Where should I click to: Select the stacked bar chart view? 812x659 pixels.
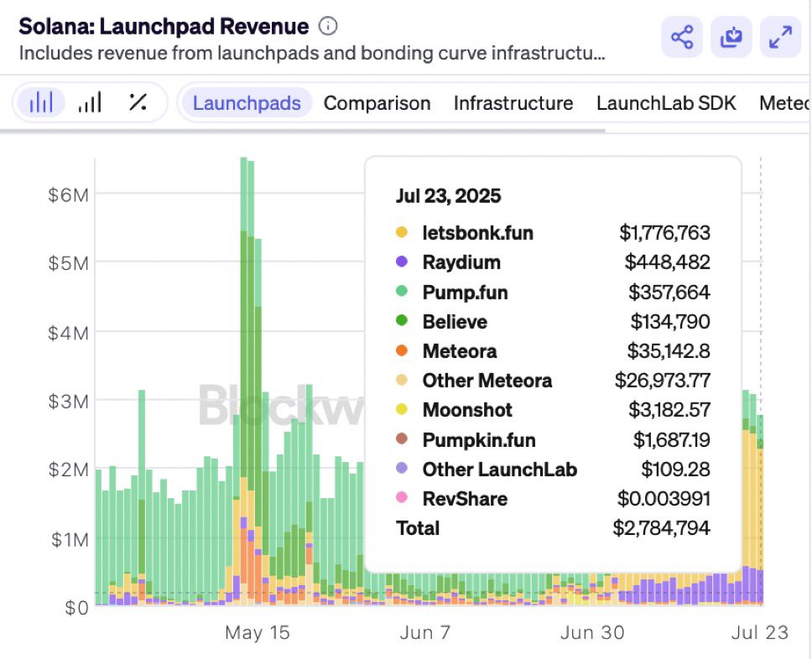[41, 102]
